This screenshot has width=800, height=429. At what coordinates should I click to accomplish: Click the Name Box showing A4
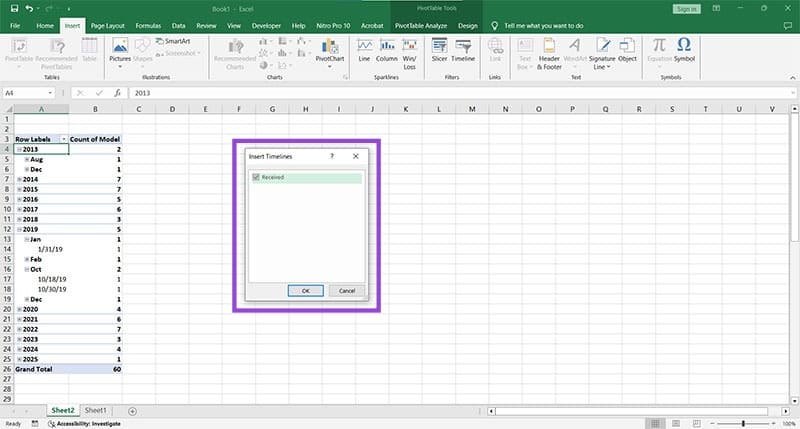(x=30, y=92)
